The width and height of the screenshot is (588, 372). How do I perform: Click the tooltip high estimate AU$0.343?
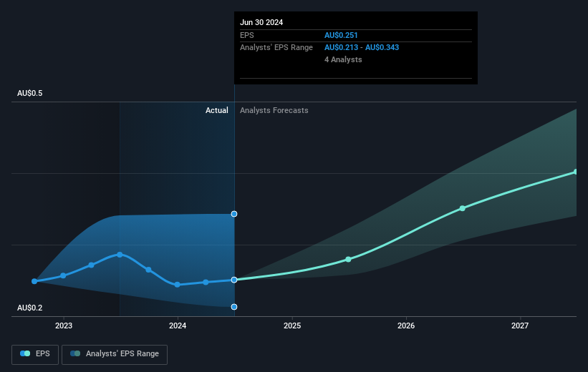tap(382, 48)
